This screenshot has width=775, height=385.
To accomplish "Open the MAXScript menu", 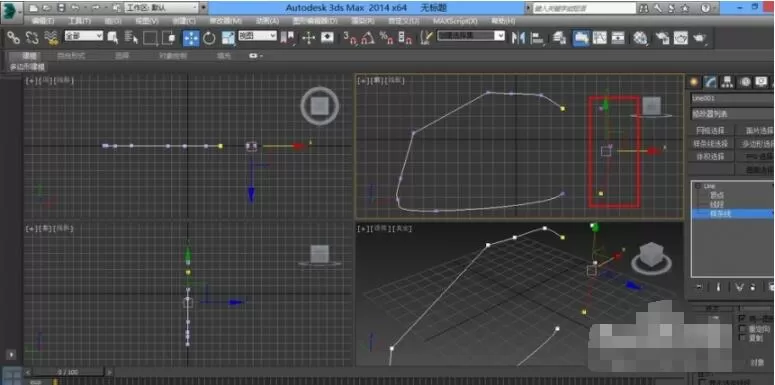I will point(455,21).
